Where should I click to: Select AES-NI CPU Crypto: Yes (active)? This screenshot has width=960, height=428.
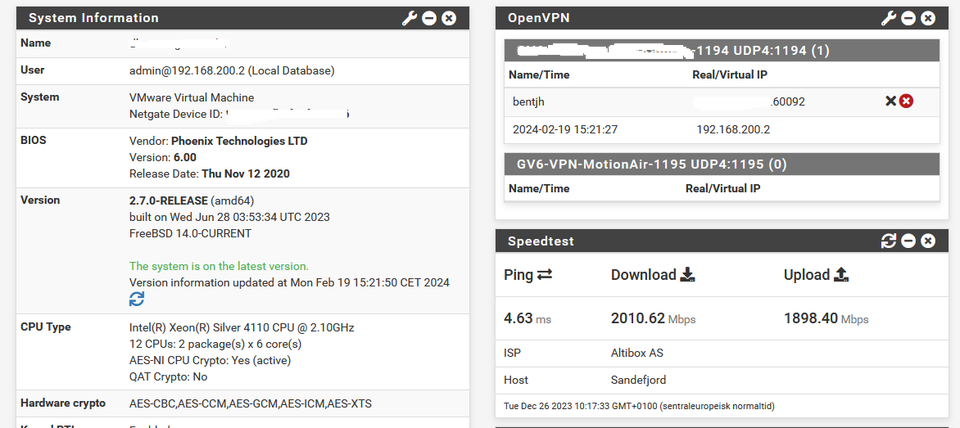(210, 360)
